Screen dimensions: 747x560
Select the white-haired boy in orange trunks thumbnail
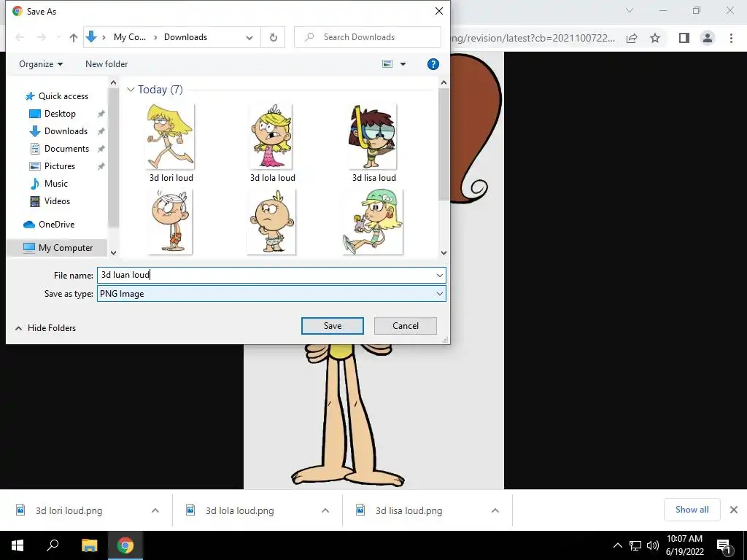click(x=170, y=222)
